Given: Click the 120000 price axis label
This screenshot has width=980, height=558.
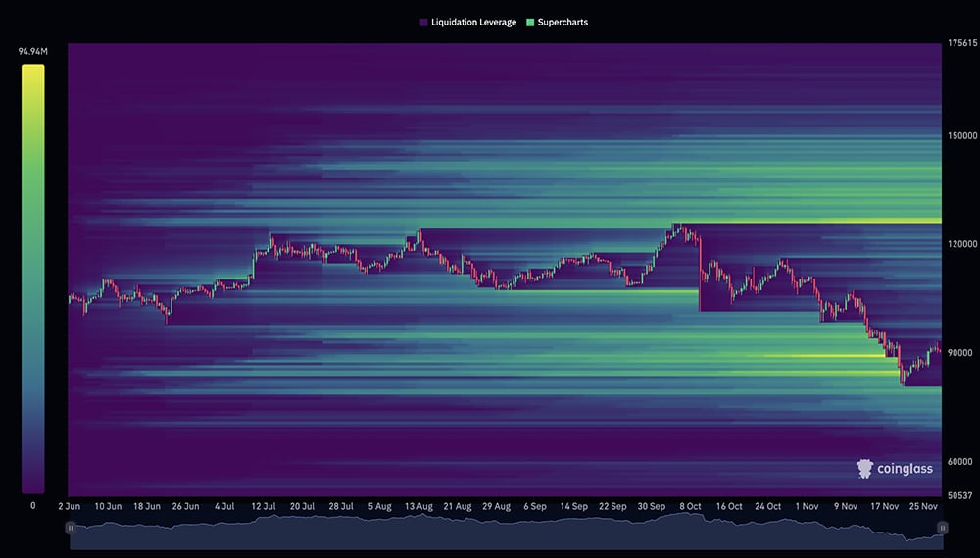Looking at the screenshot, I should (x=962, y=244).
